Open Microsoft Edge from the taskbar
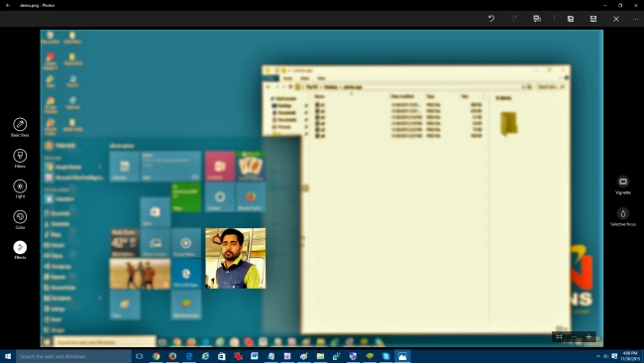Screen dimensions: 644x363 (x=189, y=356)
